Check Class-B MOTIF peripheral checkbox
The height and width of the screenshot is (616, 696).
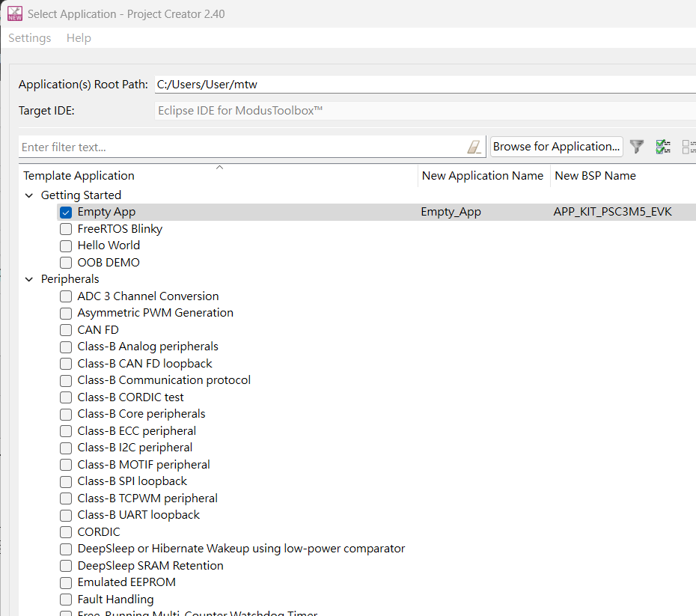pos(66,465)
